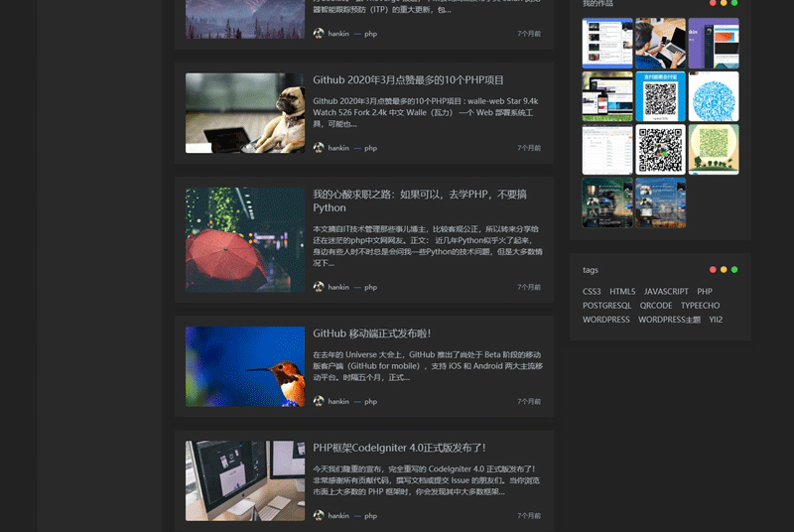Click hankin avatar on 求职之路 post
The height and width of the screenshot is (532, 794).
(x=319, y=287)
